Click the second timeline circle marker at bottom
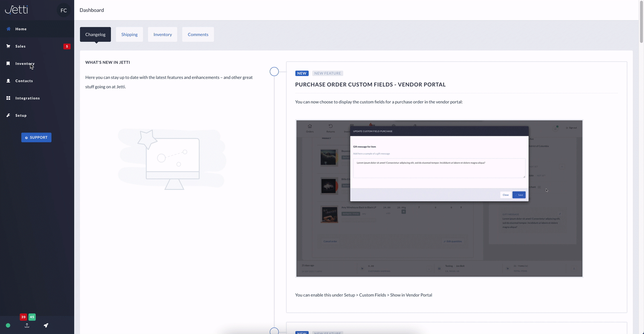Viewport: 644px width, 334px height. pos(274,331)
